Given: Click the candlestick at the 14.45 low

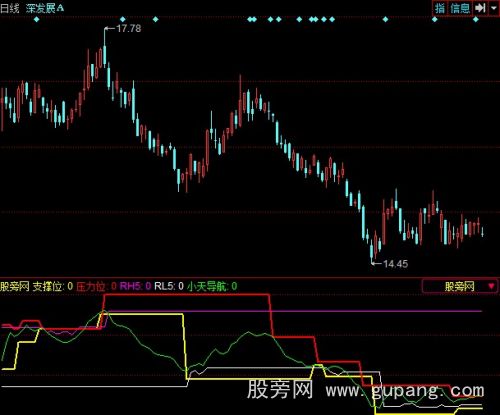Looking at the screenshot, I should pos(372,251).
